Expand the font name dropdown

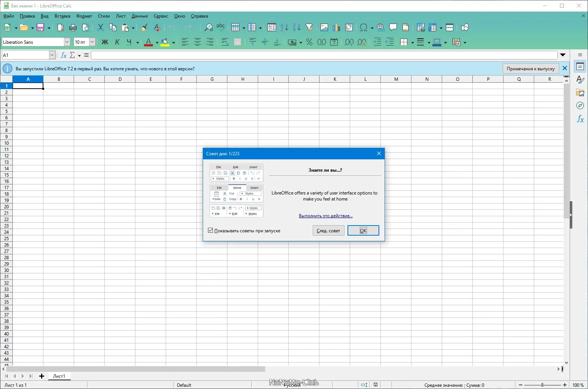click(x=67, y=42)
